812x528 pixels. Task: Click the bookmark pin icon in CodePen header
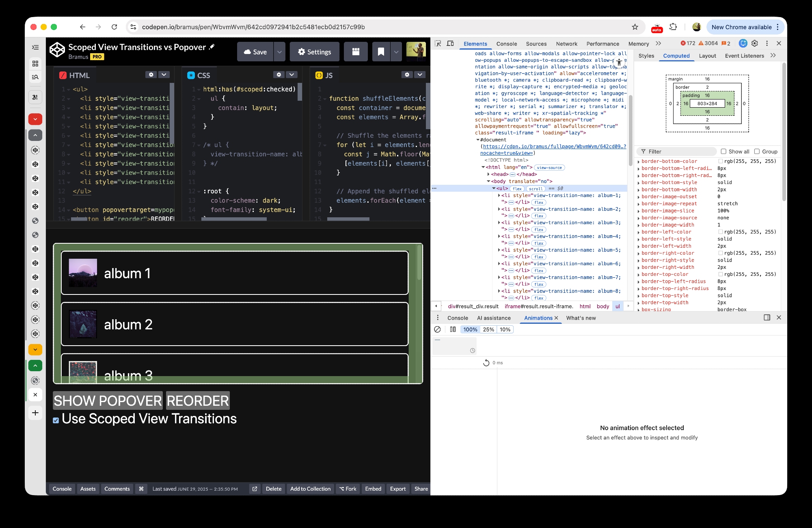[x=381, y=52]
